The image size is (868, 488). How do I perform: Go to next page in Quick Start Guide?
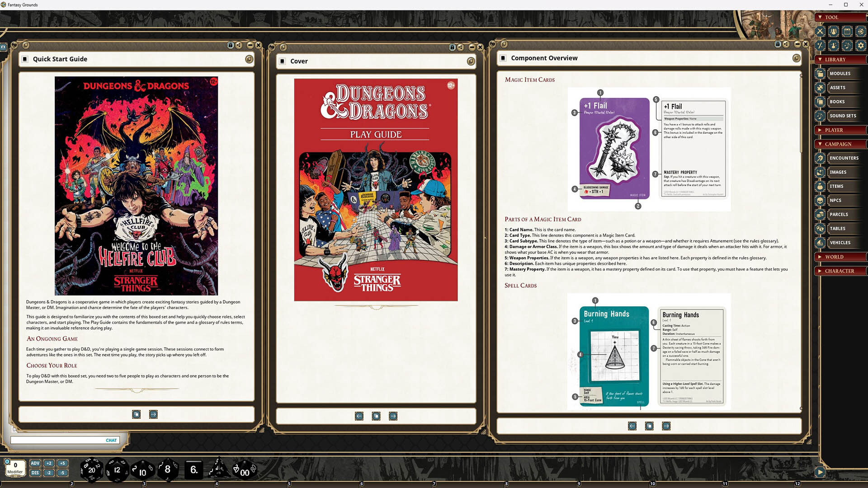click(153, 414)
